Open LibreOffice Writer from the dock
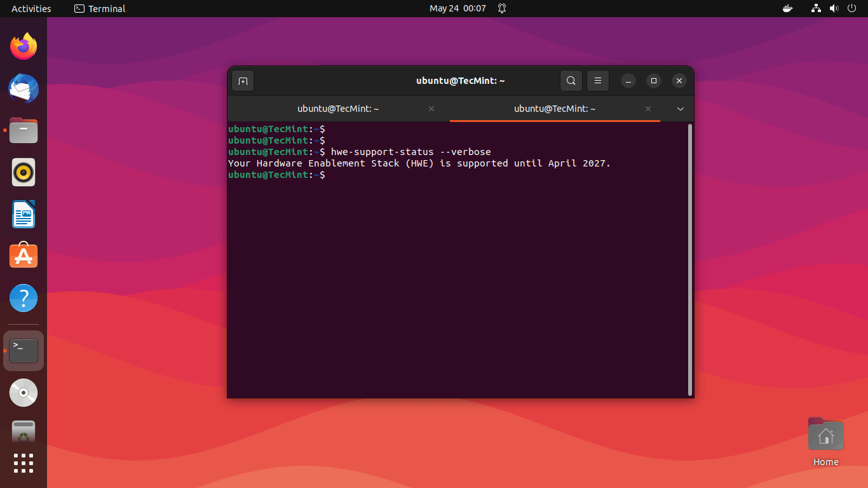Image resolution: width=868 pixels, height=488 pixels. click(x=24, y=214)
